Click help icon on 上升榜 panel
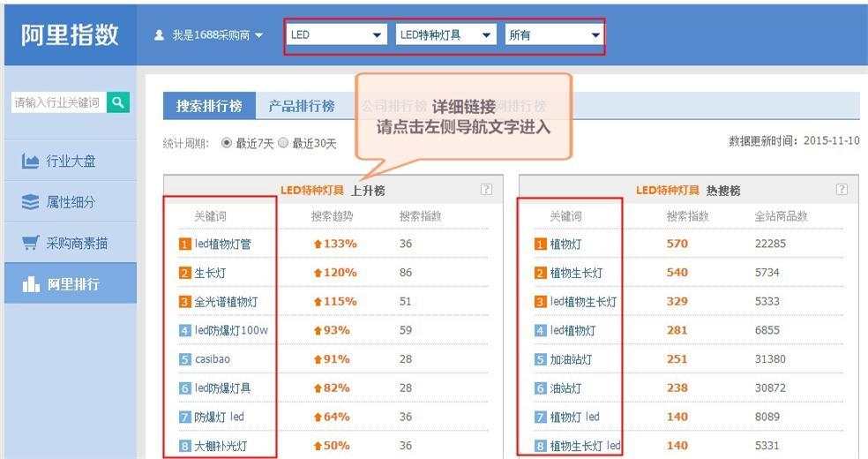 pos(486,190)
